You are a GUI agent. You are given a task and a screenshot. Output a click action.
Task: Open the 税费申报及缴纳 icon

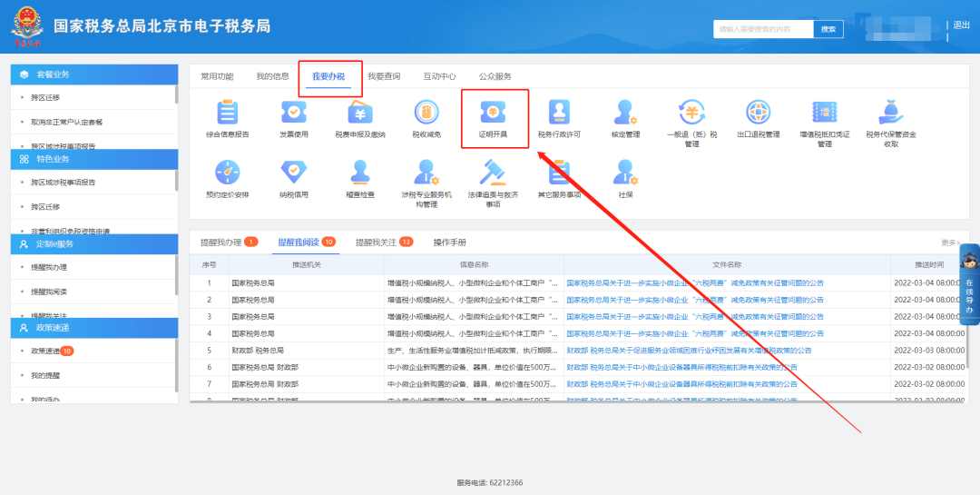[x=360, y=112]
